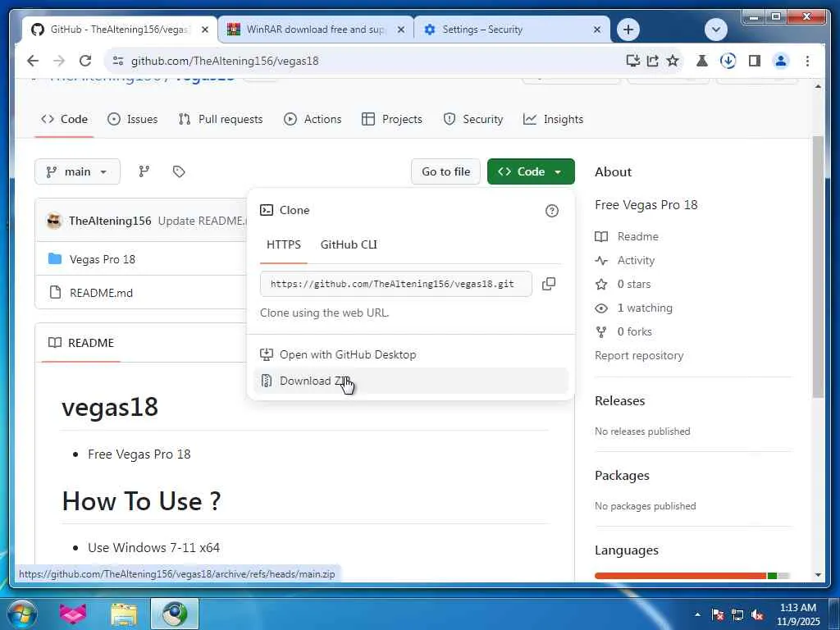Click the browser back arrow
840x630 pixels.
pyautogui.click(x=33, y=61)
